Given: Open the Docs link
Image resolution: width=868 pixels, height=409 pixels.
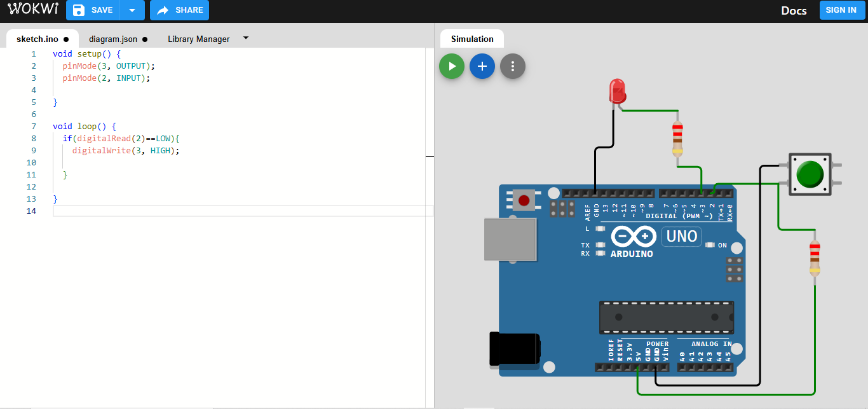Looking at the screenshot, I should pos(794,10).
